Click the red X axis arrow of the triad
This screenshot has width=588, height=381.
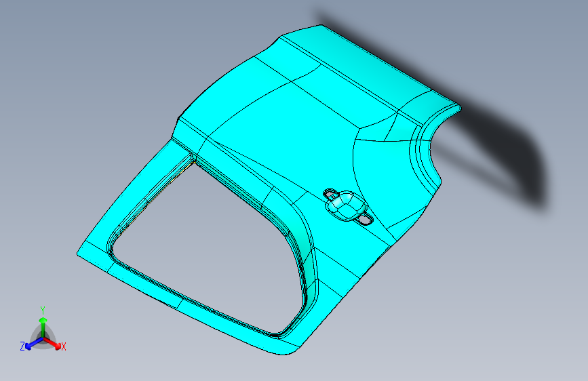pyautogui.click(x=52, y=343)
